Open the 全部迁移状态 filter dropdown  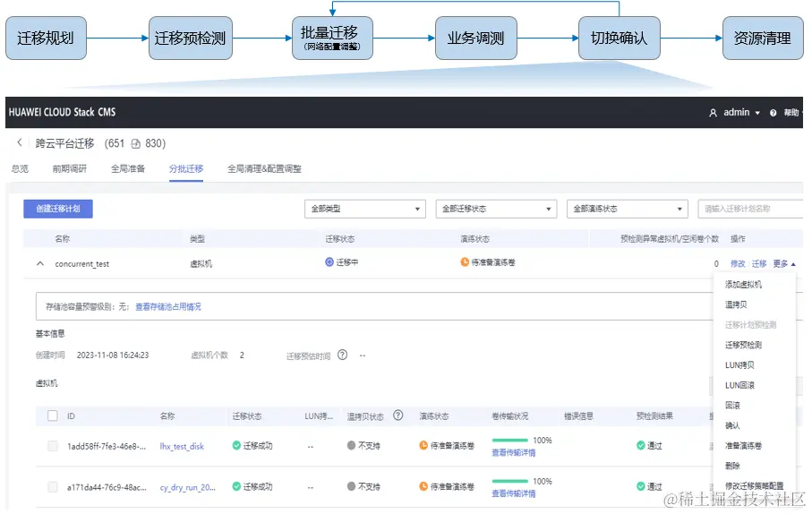496,209
